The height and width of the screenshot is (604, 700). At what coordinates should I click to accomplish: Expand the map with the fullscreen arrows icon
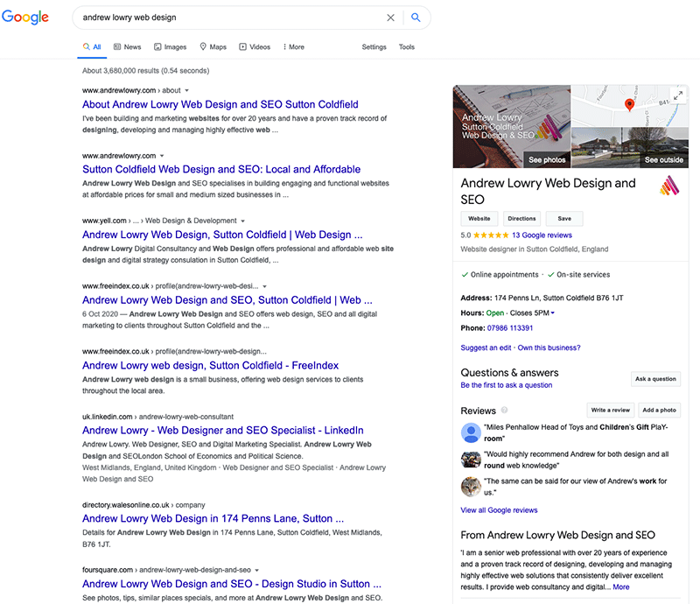pos(678,95)
